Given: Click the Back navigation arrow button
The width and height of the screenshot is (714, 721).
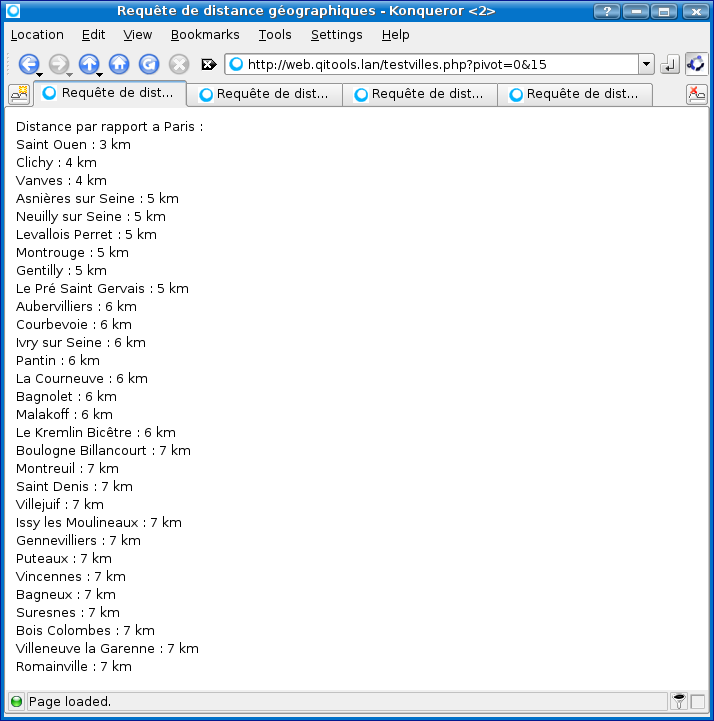Looking at the screenshot, I should click(x=27, y=64).
